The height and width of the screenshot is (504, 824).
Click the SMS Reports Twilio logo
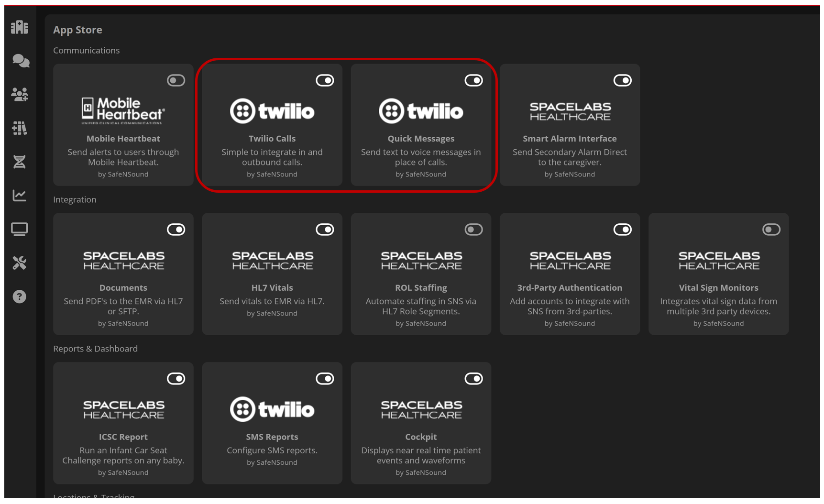click(272, 409)
